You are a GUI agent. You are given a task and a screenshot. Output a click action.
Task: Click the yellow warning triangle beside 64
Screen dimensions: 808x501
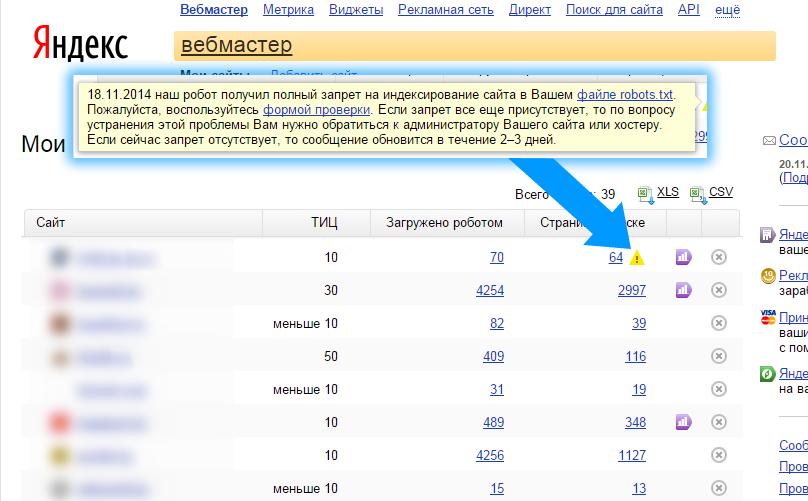pos(636,257)
